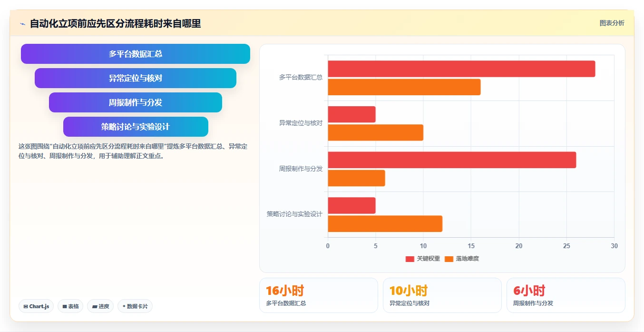The image size is (644, 332).
Task: Click the 数据卡片 tag chip
Action: (x=135, y=306)
